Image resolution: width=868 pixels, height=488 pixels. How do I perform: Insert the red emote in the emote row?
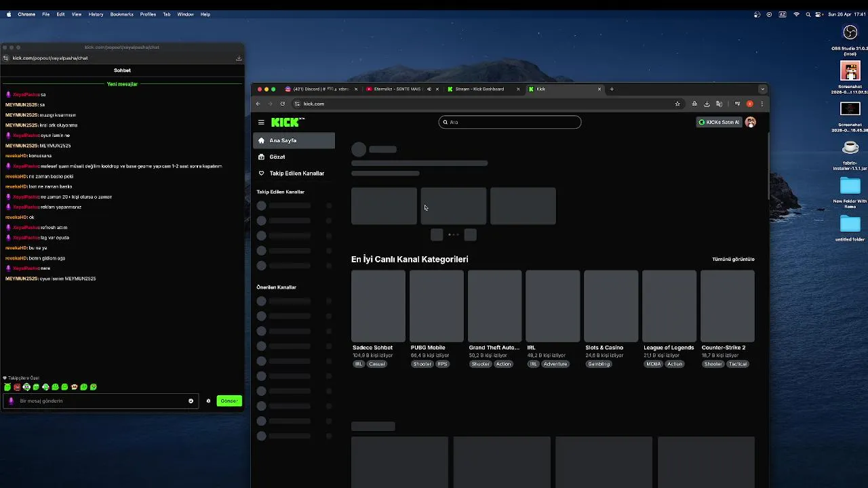pyautogui.click(x=17, y=387)
